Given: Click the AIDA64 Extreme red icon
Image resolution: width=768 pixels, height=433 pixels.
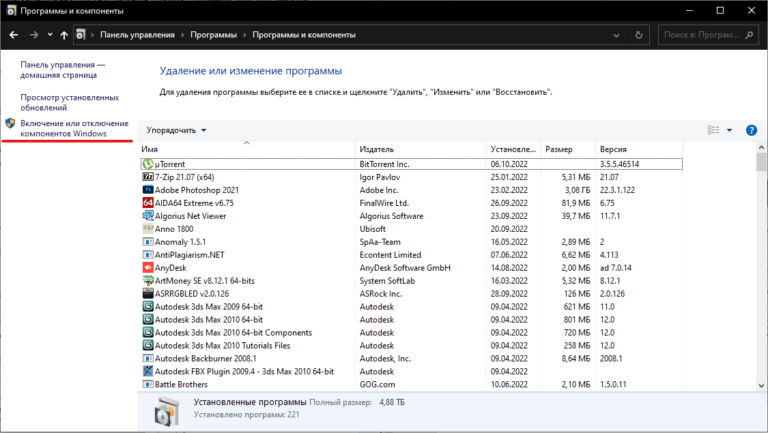Looking at the screenshot, I should tap(148, 202).
